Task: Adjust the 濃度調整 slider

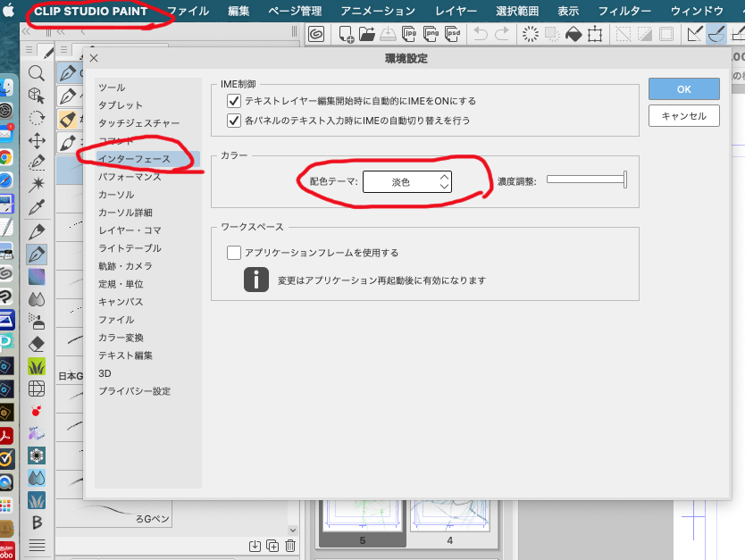Action: coord(586,180)
